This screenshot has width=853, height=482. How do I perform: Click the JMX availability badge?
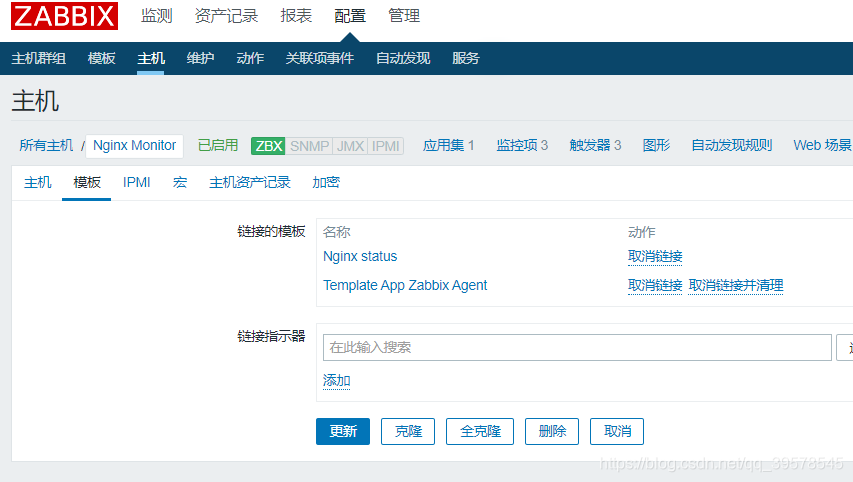[x=350, y=146]
